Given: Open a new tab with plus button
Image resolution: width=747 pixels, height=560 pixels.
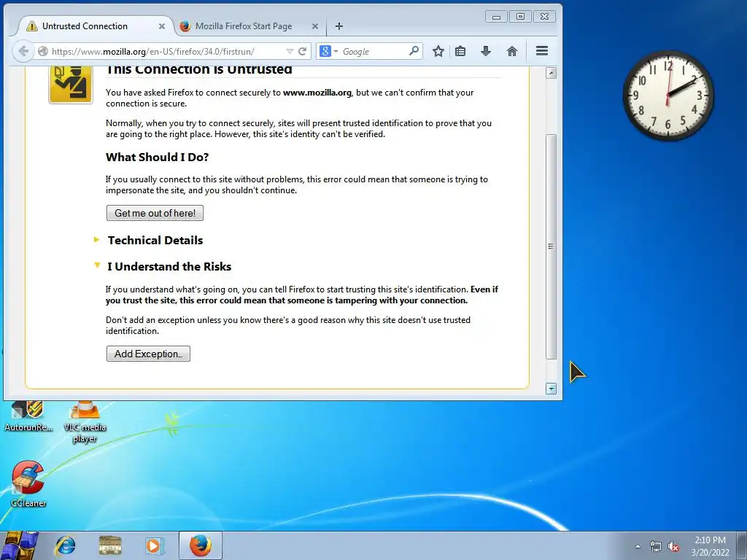Looking at the screenshot, I should (339, 26).
